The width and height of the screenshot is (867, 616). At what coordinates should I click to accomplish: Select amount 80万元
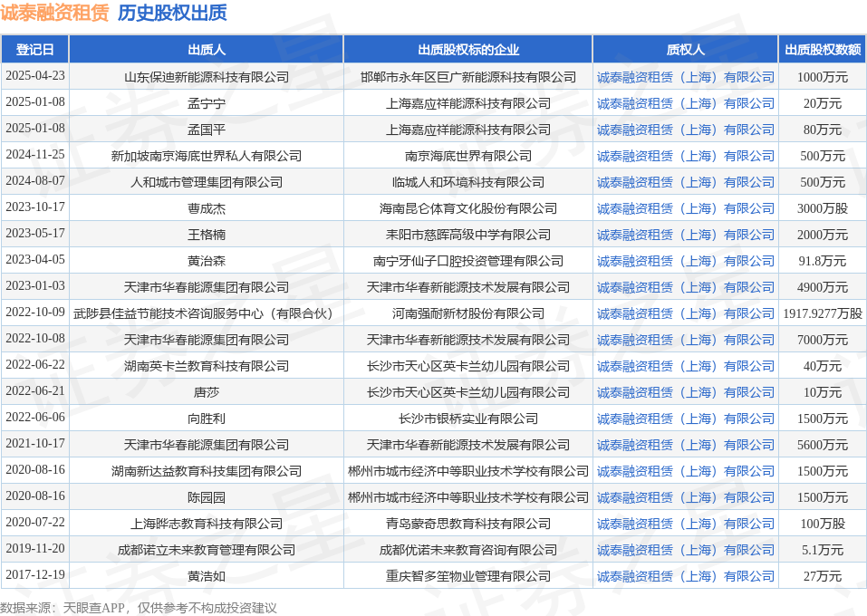(x=823, y=130)
